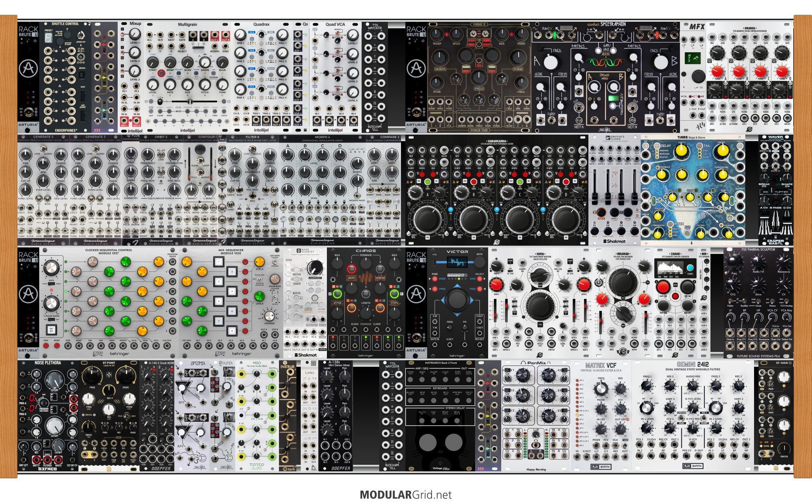Click the Make Noise logo on Spectraphon
812x504 pixels.
click(605, 129)
